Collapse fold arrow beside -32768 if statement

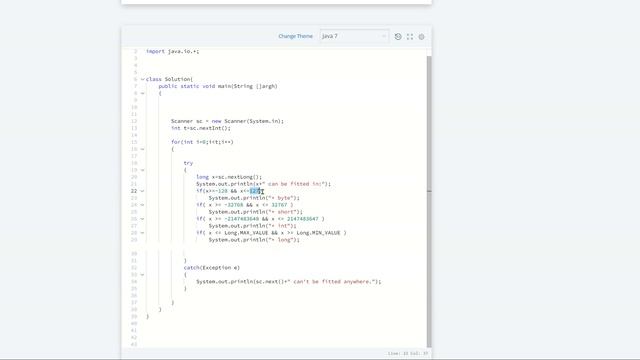click(x=142, y=205)
